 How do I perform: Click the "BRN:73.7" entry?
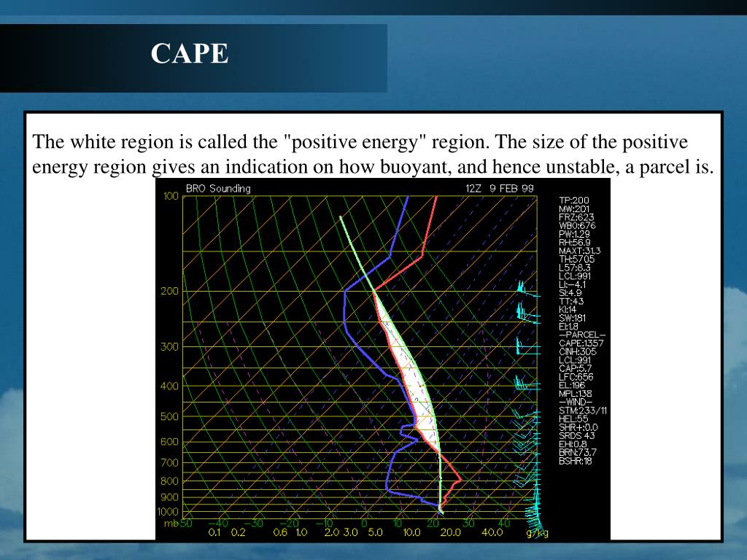(578, 452)
